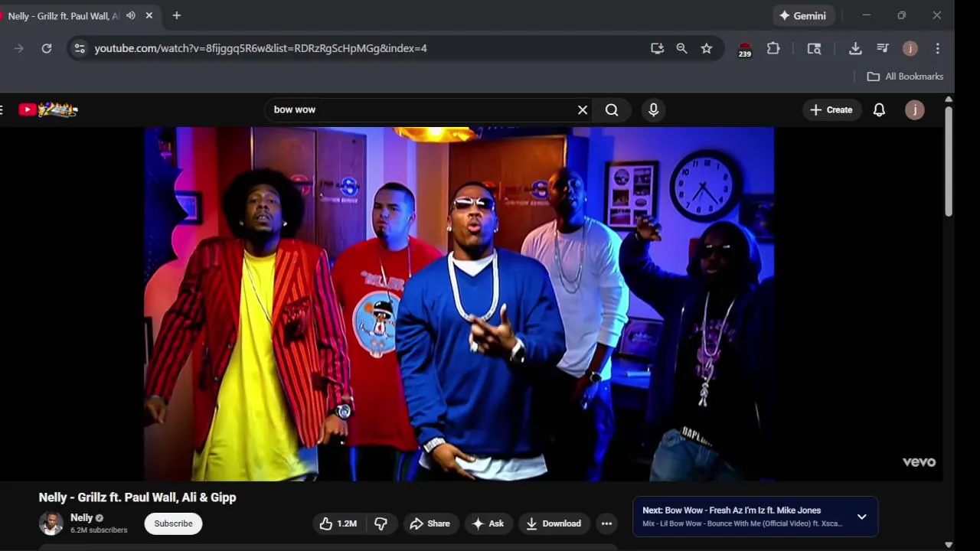Open the Chrome three-dot menu
The height and width of the screenshot is (551, 980).
938,48
